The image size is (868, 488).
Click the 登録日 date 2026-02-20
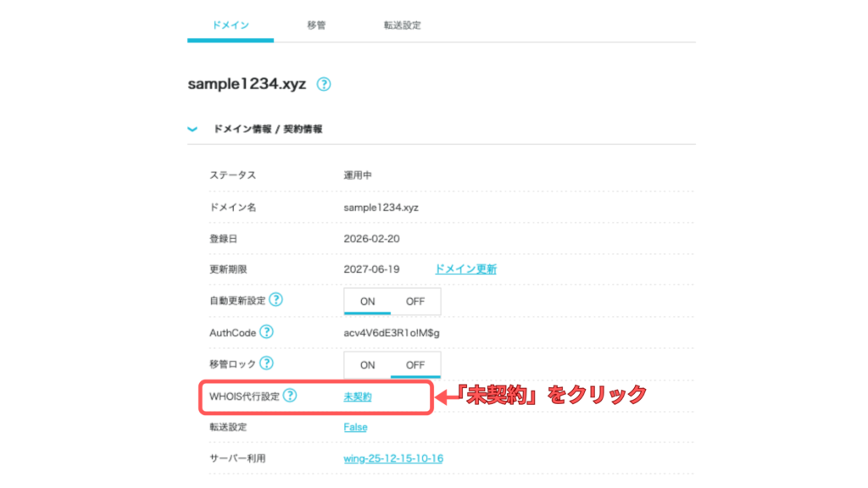point(371,238)
